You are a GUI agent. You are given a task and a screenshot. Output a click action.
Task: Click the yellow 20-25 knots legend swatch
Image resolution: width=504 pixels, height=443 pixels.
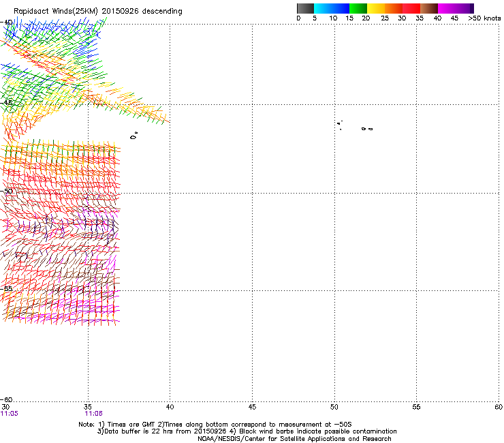[376, 8]
